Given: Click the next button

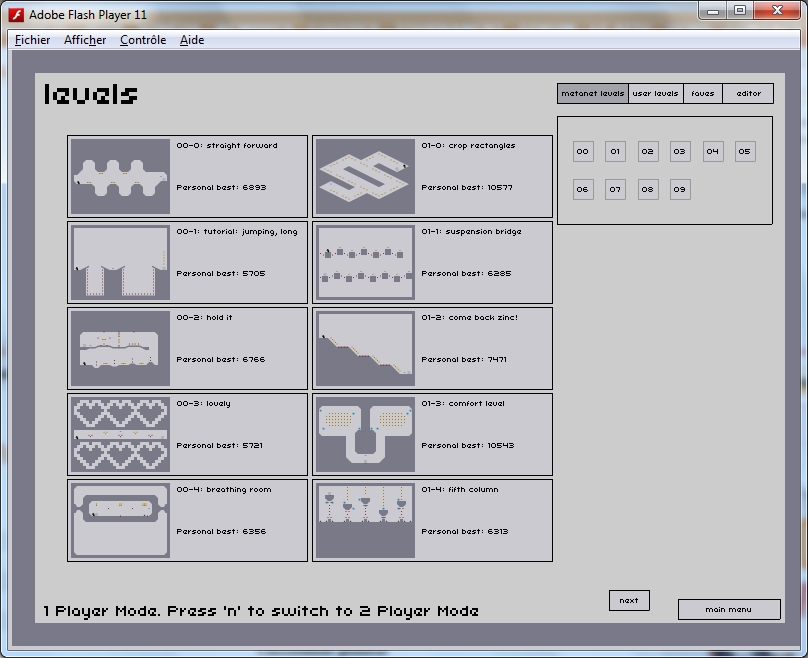Looking at the screenshot, I should pyautogui.click(x=628, y=600).
